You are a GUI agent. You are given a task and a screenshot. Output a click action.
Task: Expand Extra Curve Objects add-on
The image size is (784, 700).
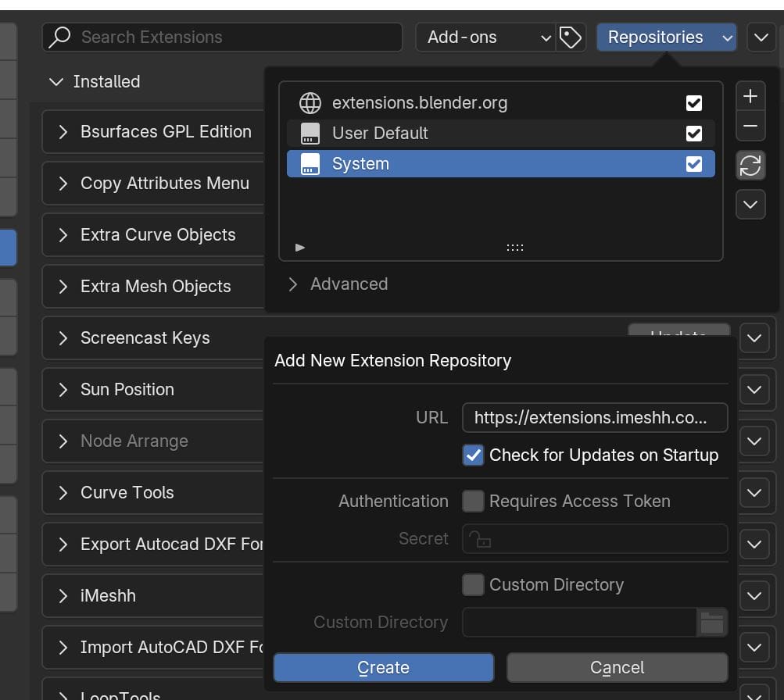click(63, 235)
